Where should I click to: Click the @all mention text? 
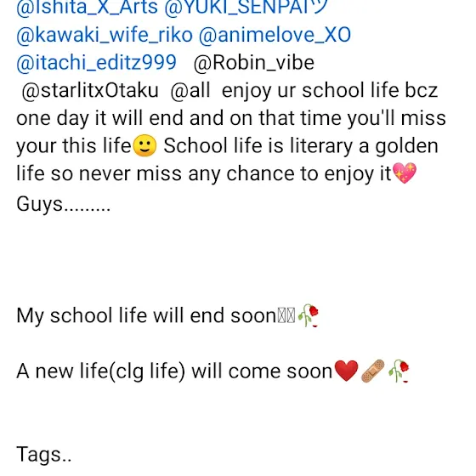pos(190,91)
